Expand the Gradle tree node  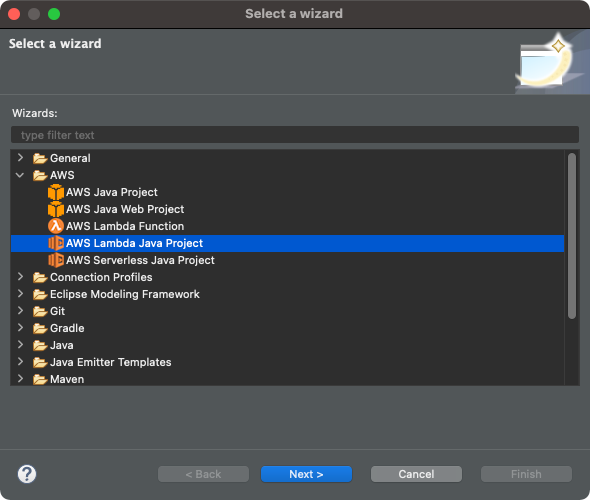[x=20, y=328]
